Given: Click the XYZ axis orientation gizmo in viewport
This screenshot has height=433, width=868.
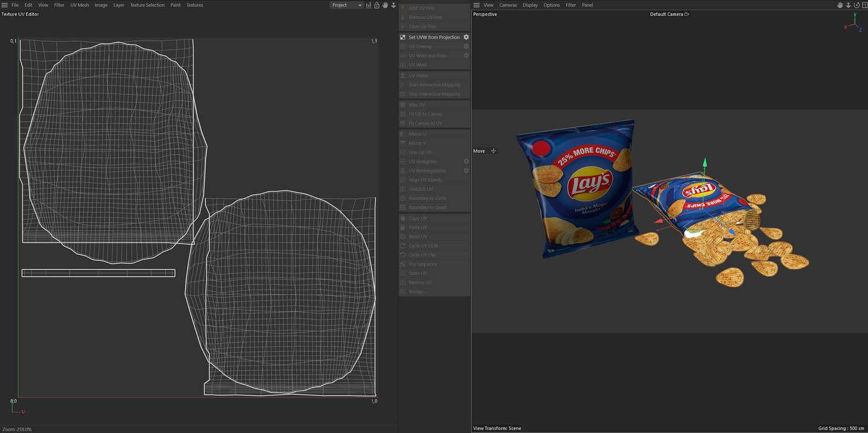Looking at the screenshot, I should (854, 22).
